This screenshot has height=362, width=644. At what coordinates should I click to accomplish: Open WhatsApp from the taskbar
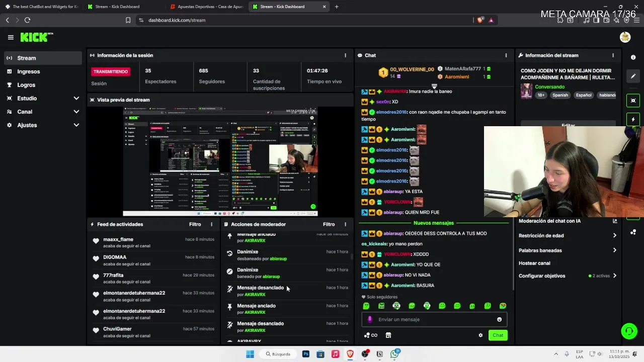click(394, 354)
